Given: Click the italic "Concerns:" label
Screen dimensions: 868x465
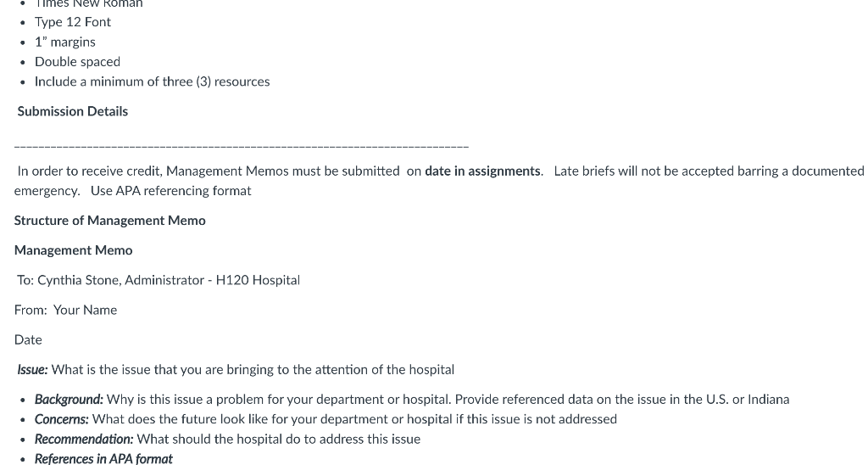Looking at the screenshot, I should point(61,419).
